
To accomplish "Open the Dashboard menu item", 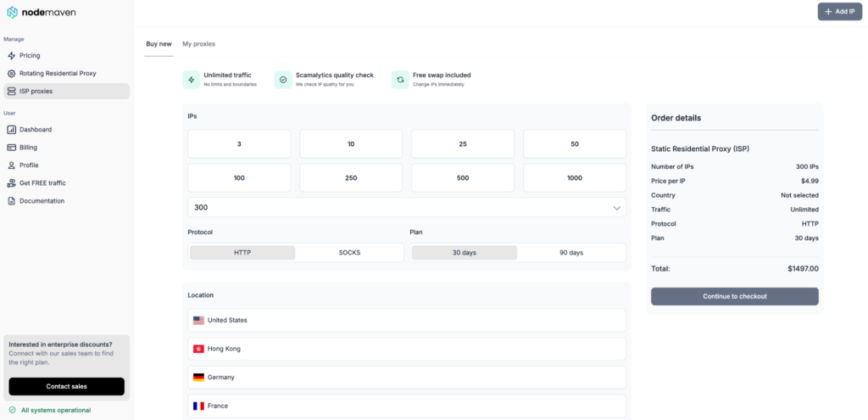I will [66, 130].
